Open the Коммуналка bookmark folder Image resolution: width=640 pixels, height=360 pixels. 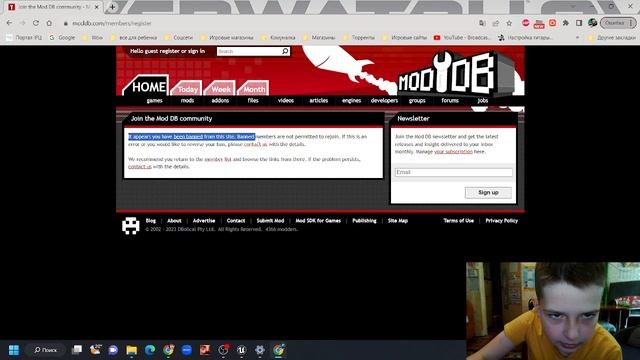pos(279,38)
